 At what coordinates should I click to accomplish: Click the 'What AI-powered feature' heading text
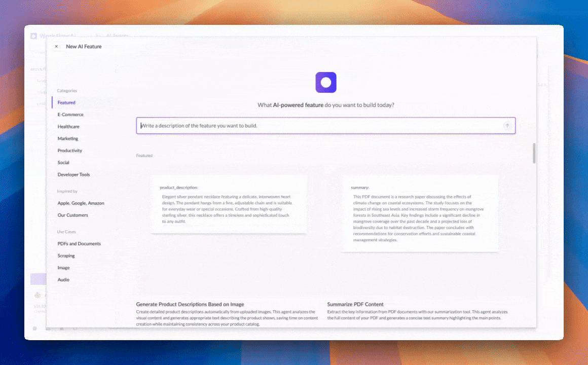point(326,105)
